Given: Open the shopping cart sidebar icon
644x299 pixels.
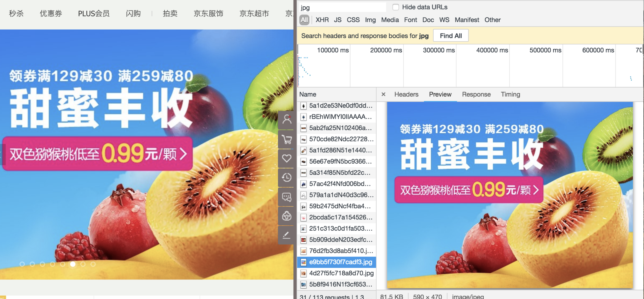Looking at the screenshot, I should 287,139.
